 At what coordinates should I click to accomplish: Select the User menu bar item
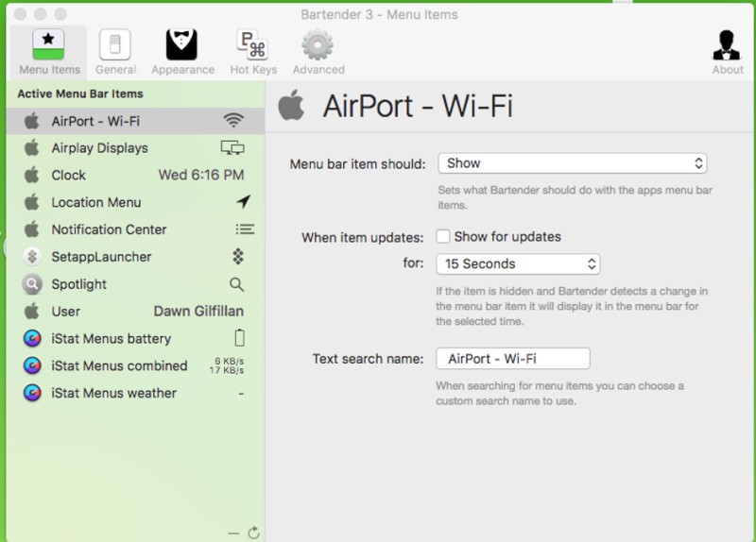click(x=136, y=312)
